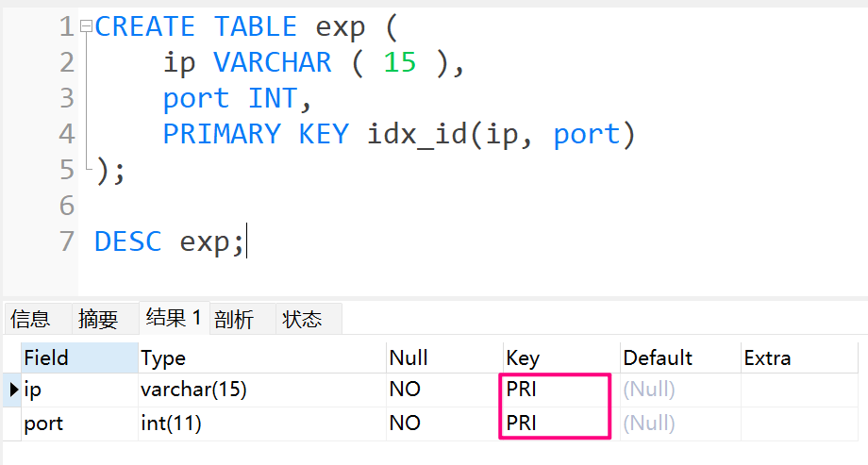Show the 剖析 tab
Screen dimensions: 868x465
(x=234, y=320)
